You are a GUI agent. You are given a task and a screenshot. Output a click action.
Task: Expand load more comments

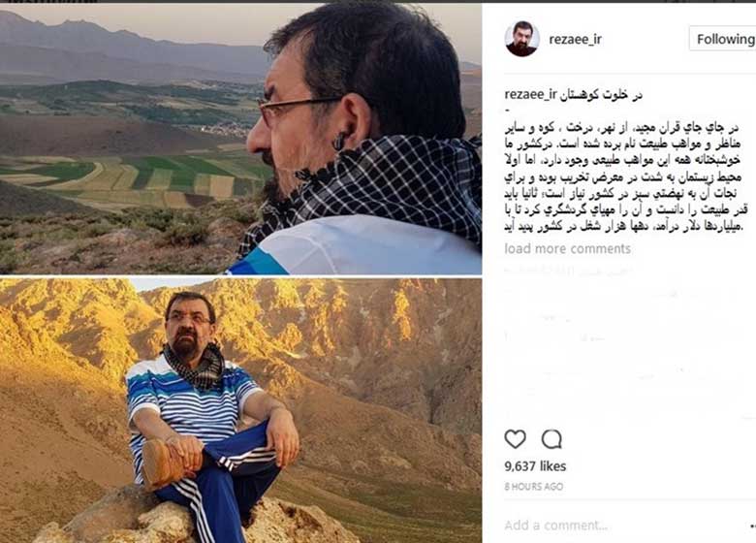click(x=567, y=248)
